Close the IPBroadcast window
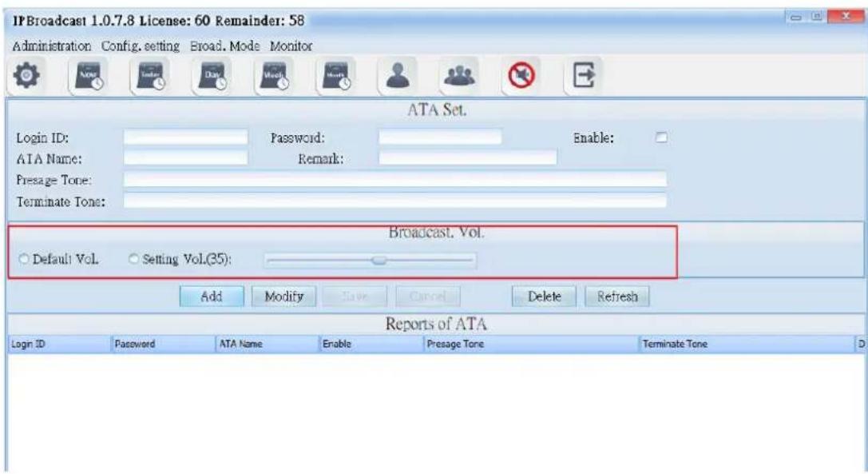Image resolution: width=868 pixels, height=474 pixels. (846, 17)
